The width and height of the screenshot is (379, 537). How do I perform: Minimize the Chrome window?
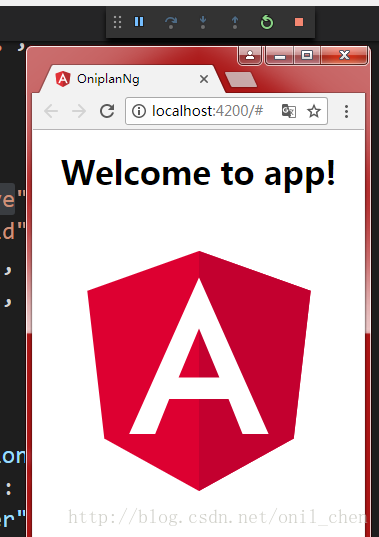[x=280, y=55]
